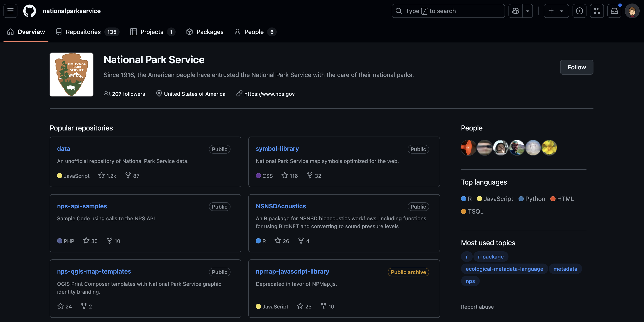
Task: Filter by HTML in Top languages
Action: click(562, 199)
